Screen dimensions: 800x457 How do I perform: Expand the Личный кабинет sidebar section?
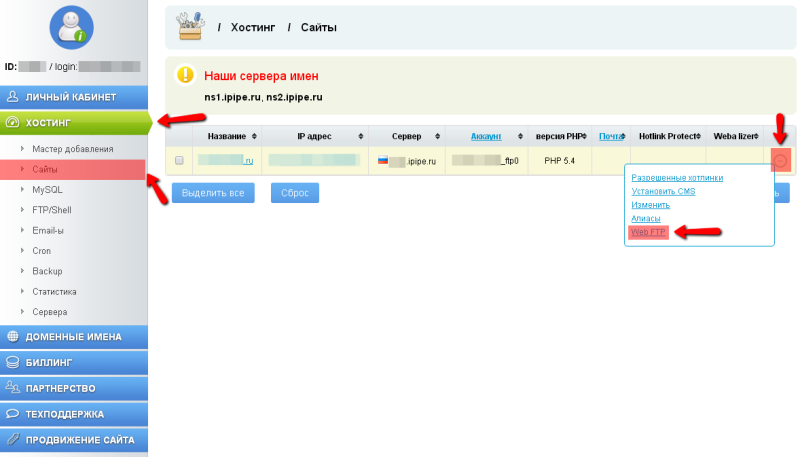click(72, 97)
